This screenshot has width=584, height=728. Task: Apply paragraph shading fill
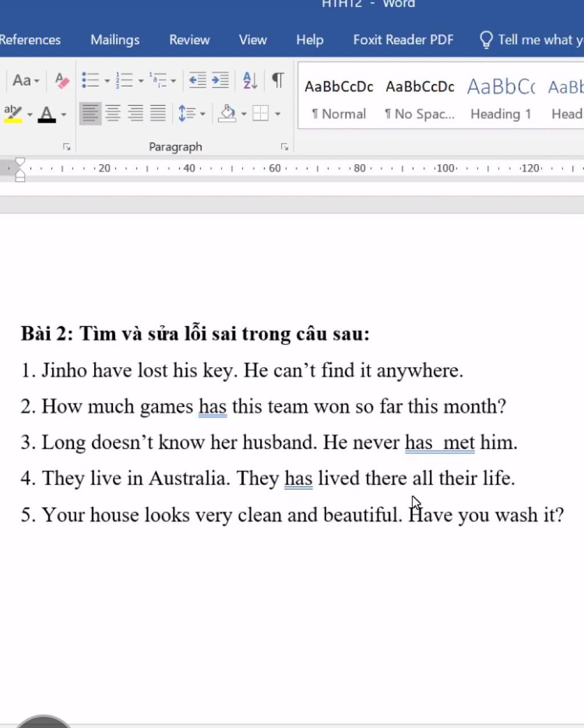pyautogui.click(x=228, y=113)
